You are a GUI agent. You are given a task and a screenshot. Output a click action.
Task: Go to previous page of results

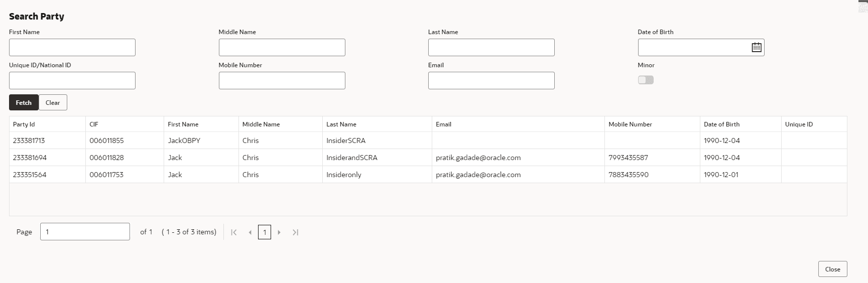click(250, 232)
